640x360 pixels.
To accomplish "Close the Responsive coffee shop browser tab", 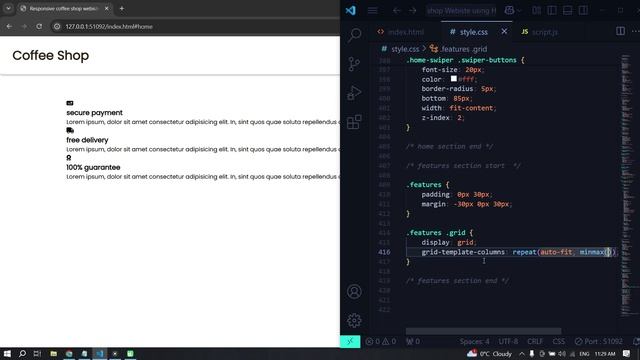I will (107, 8).
